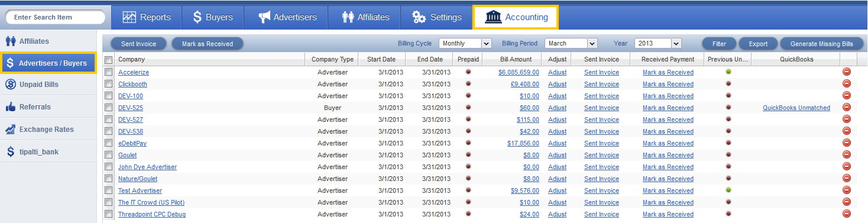Select Affiliates in the left sidebar
Viewport: 868px width, 223px height.
point(48,41)
